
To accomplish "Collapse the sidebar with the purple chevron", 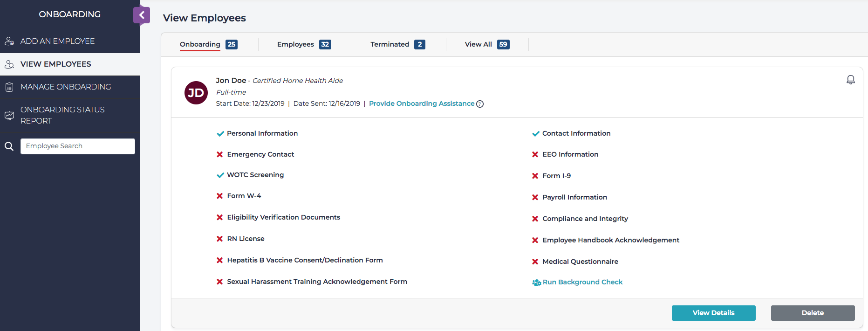I will (142, 15).
